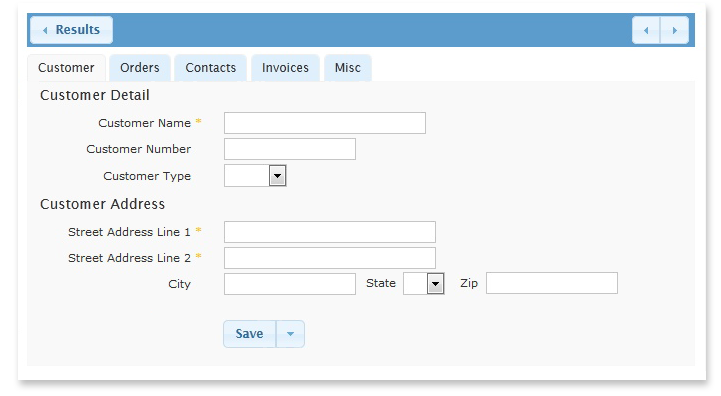Focus the City input box

pyautogui.click(x=290, y=284)
